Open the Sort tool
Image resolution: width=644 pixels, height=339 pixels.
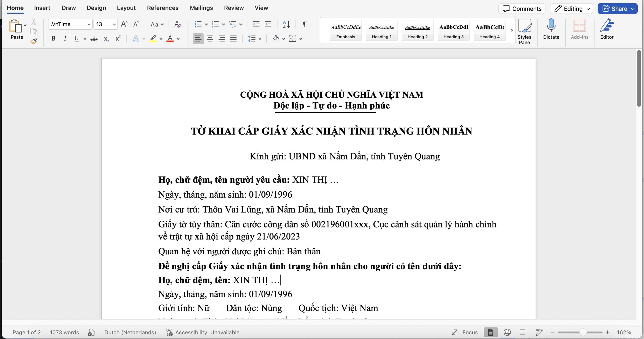click(x=286, y=24)
